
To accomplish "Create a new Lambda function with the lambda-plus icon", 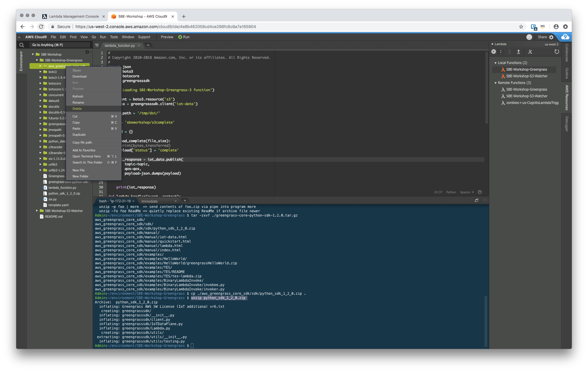I will (x=530, y=52).
